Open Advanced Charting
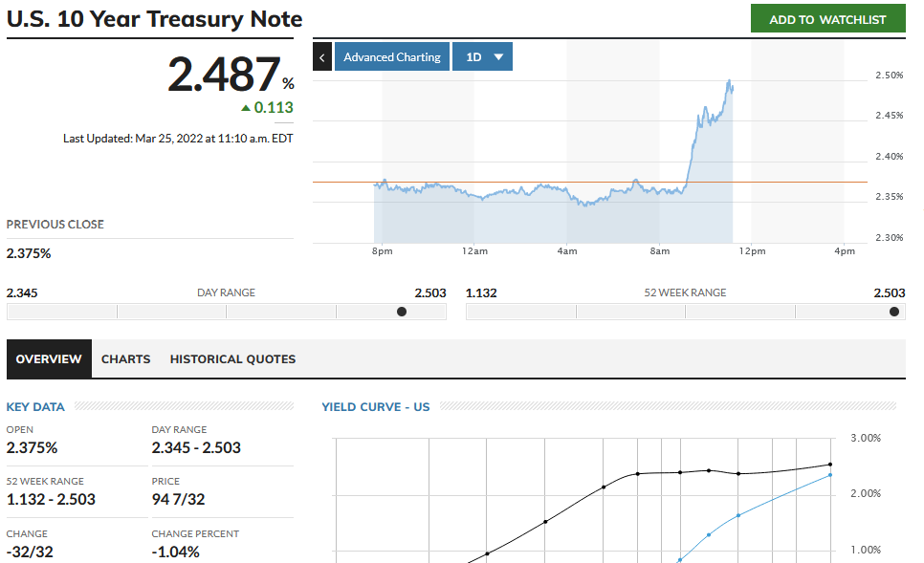The width and height of the screenshot is (924, 563). click(392, 57)
